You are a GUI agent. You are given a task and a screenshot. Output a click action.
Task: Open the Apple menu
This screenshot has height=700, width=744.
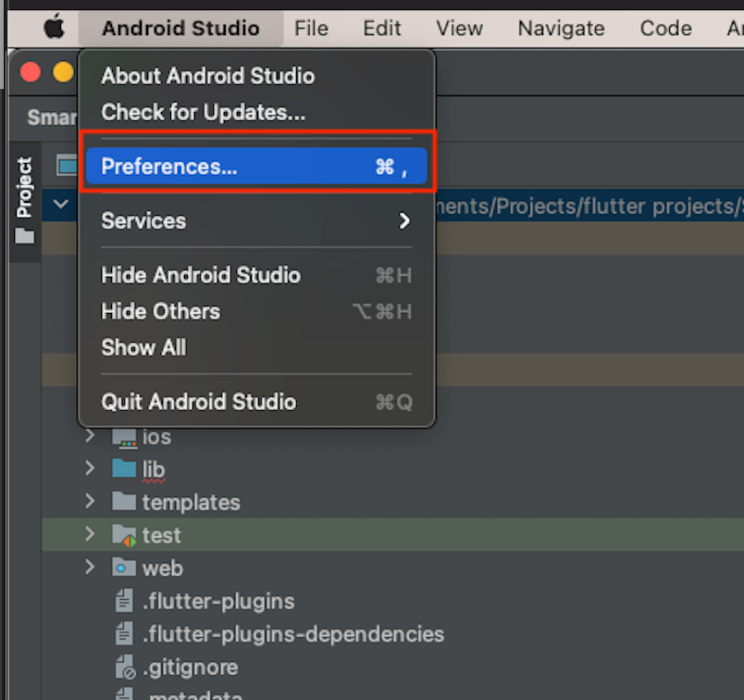[x=55, y=28]
